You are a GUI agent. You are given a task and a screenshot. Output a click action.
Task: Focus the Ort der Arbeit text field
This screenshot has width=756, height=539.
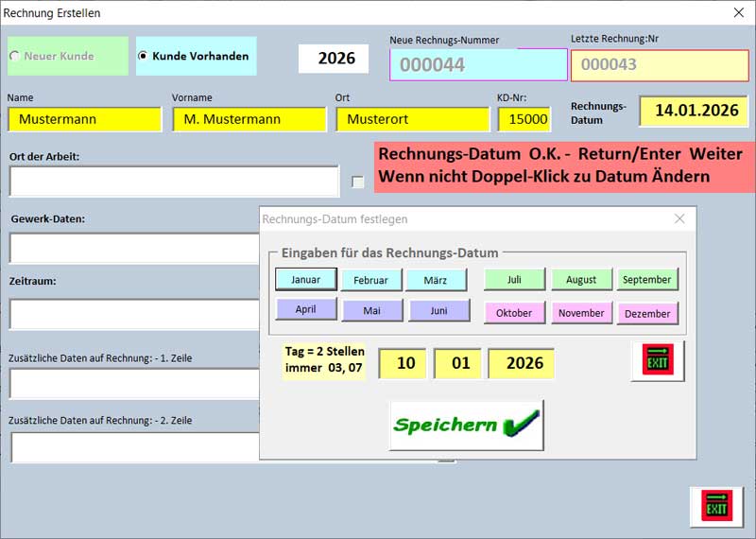(174, 182)
